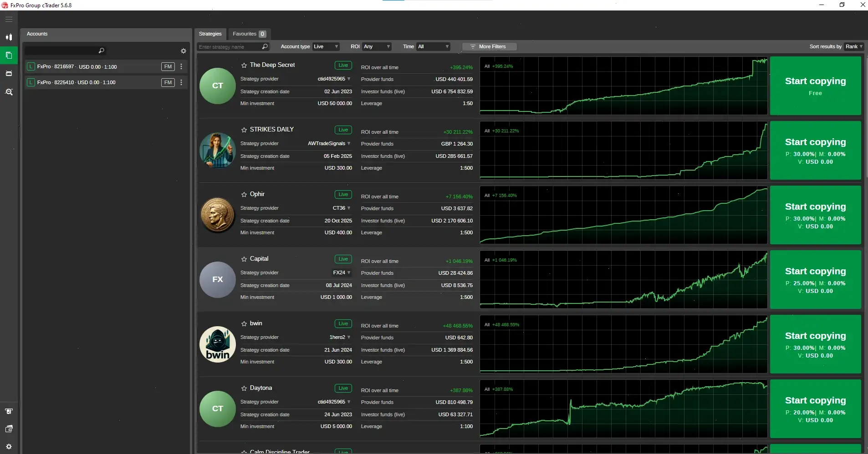Expand the ROI filter dropdown
868x454 pixels.
tap(377, 46)
